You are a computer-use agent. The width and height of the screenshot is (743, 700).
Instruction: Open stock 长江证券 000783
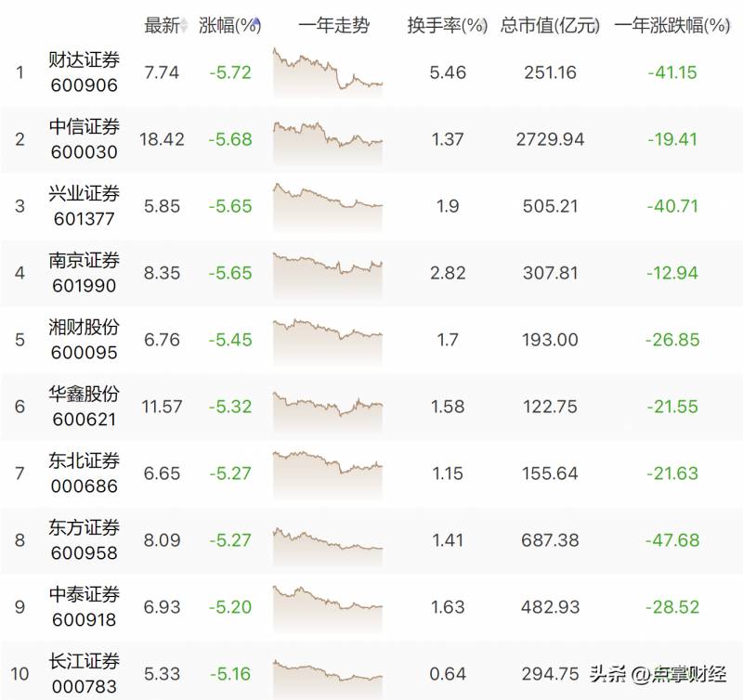(x=84, y=673)
